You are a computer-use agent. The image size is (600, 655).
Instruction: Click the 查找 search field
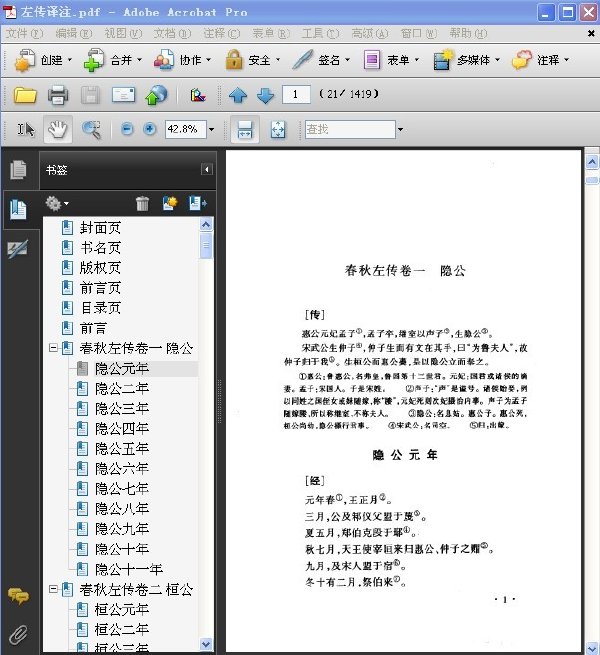[x=350, y=129]
